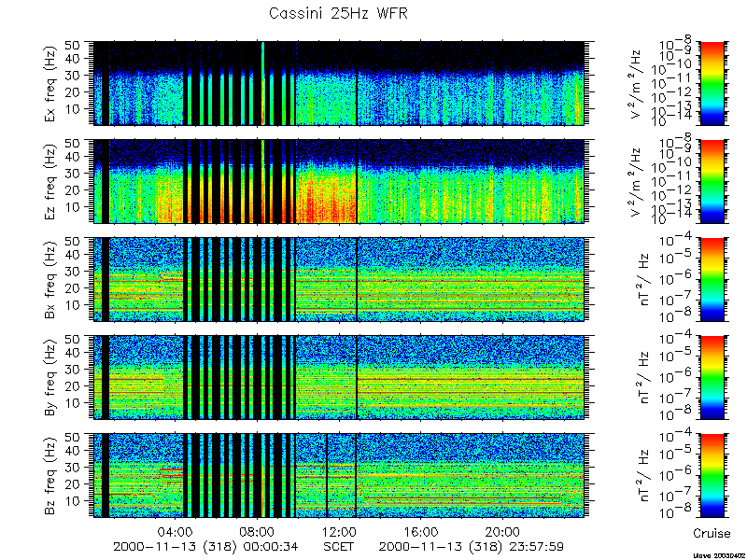Click the 12:00 time axis tick label
Screen dimensions: 747x560
coord(339,531)
